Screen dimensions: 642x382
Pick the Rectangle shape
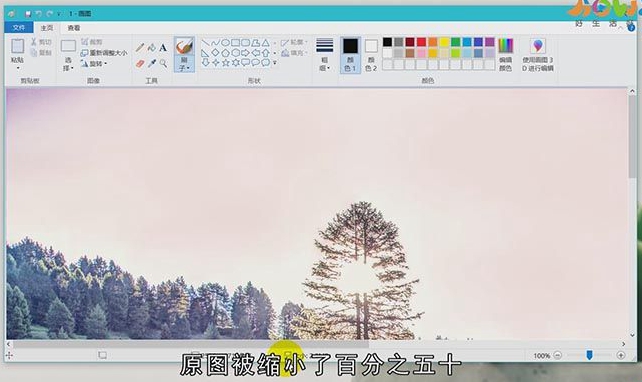(x=235, y=43)
